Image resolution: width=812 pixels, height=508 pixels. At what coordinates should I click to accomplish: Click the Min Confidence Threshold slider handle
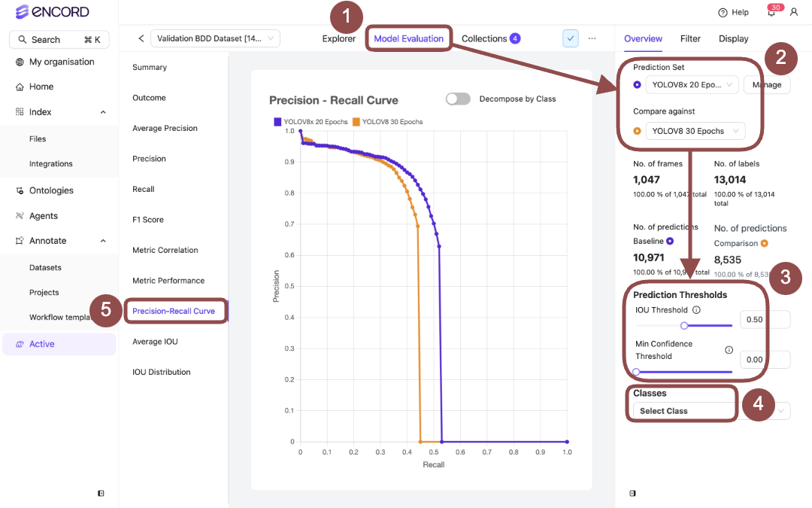[637, 372]
